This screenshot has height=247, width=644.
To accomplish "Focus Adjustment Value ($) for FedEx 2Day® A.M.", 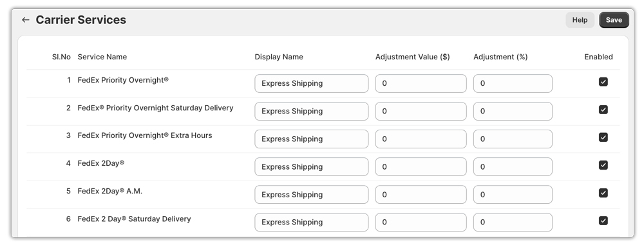I will pos(421,194).
